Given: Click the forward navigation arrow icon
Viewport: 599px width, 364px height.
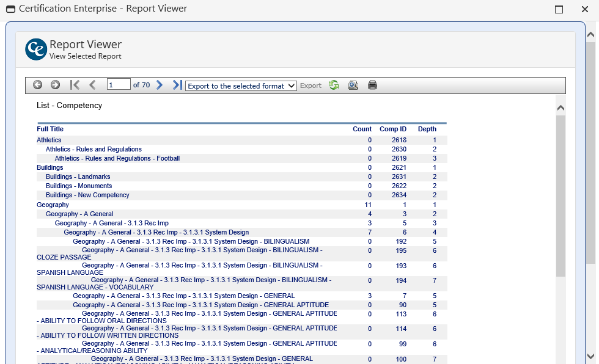Looking at the screenshot, I should [x=55, y=86].
